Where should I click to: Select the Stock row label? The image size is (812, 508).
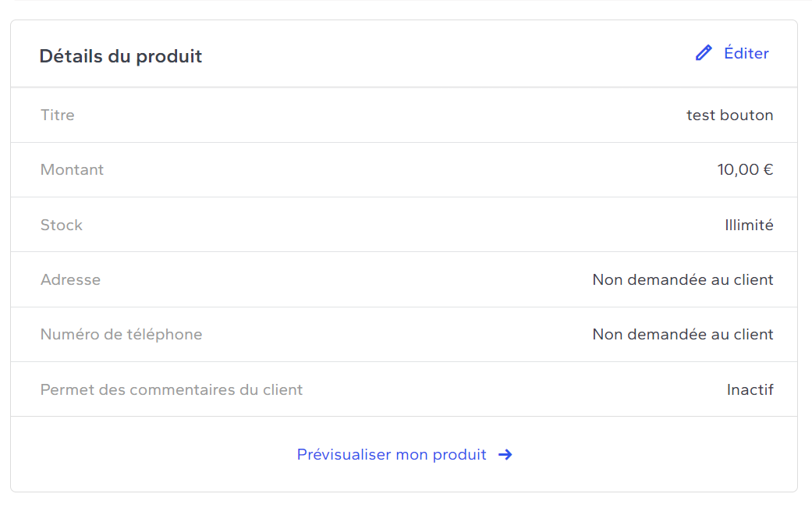click(62, 225)
